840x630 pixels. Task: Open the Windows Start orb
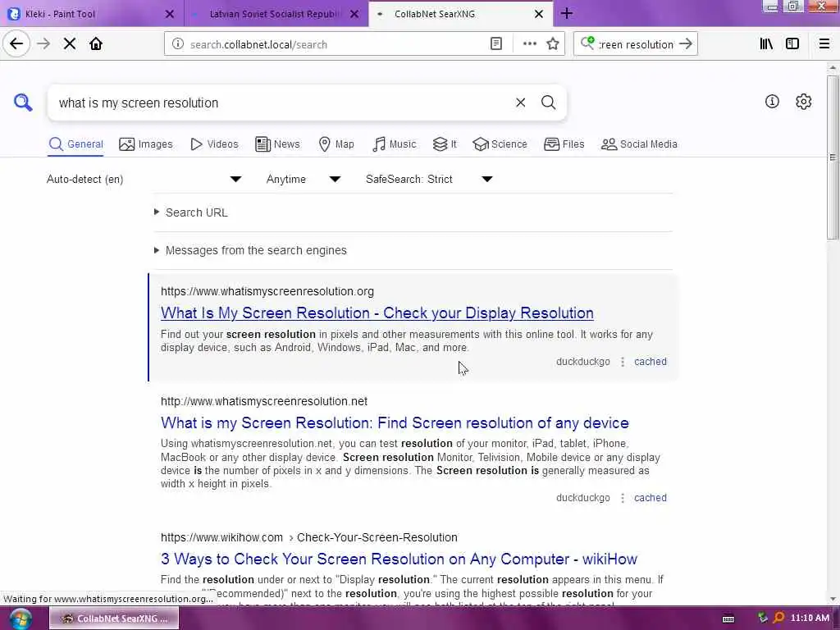click(21, 619)
